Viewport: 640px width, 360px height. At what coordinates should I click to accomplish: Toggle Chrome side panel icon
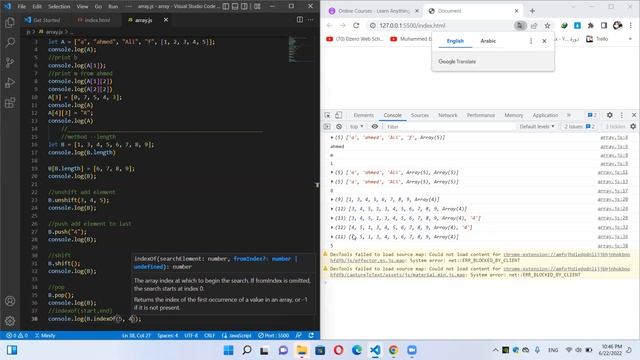pyautogui.click(x=604, y=25)
